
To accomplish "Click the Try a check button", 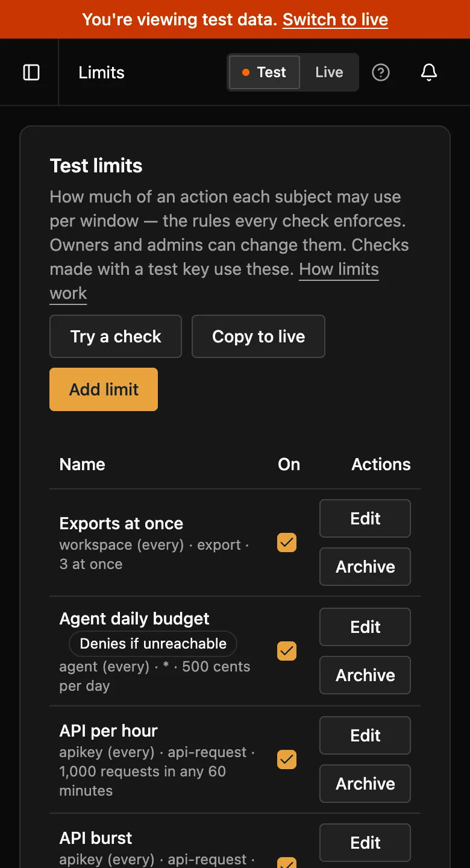I will click(116, 336).
